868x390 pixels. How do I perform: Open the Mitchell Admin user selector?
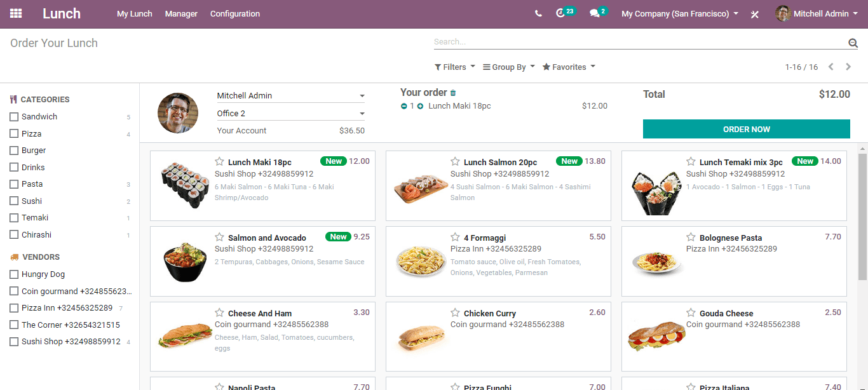[x=291, y=96]
